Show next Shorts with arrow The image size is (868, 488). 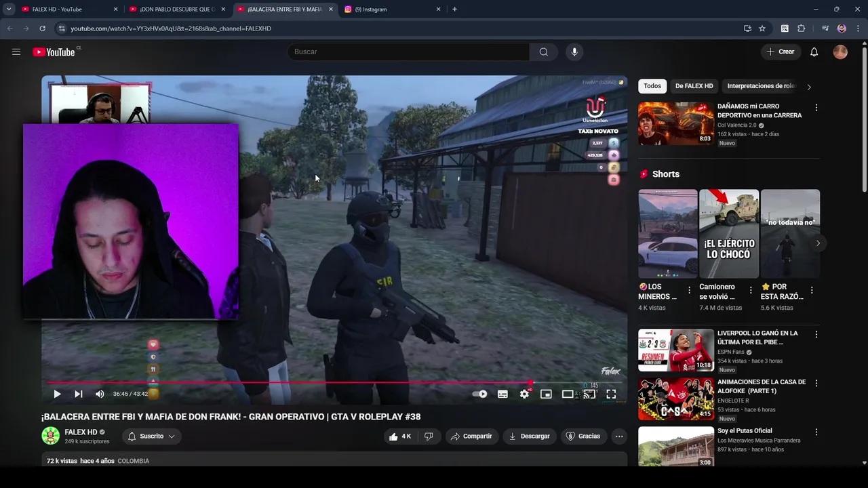click(x=817, y=243)
